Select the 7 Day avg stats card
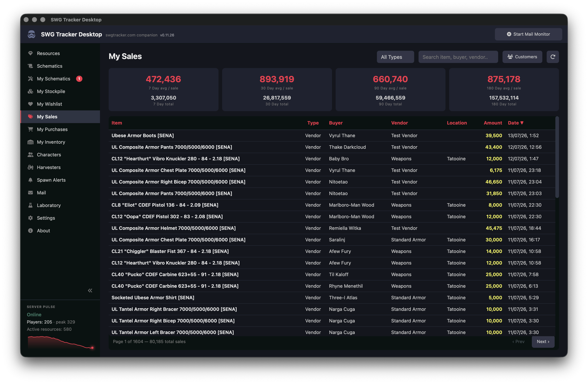Image resolution: width=588 pixels, height=384 pixels. (x=163, y=90)
